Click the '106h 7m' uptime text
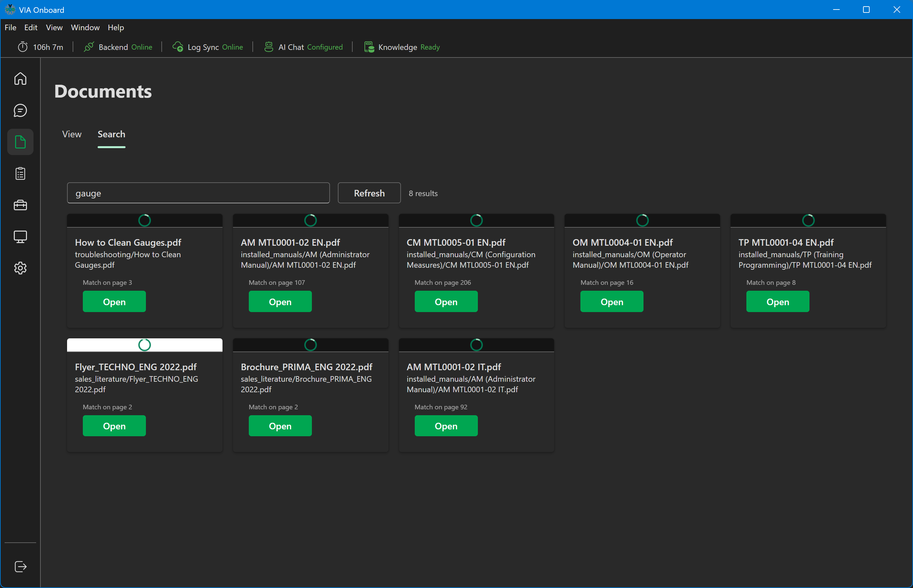The height and width of the screenshot is (588, 913). (x=48, y=47)
